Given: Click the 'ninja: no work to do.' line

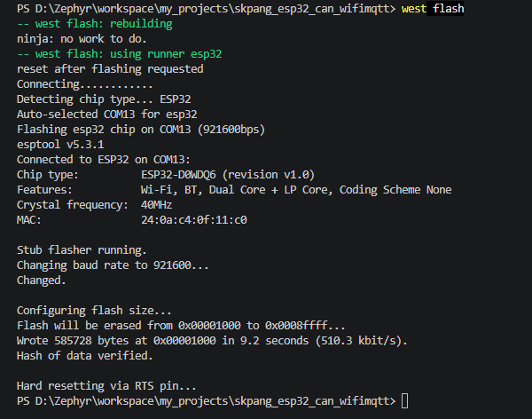Looking at the screenshot, I should [82, 39].
